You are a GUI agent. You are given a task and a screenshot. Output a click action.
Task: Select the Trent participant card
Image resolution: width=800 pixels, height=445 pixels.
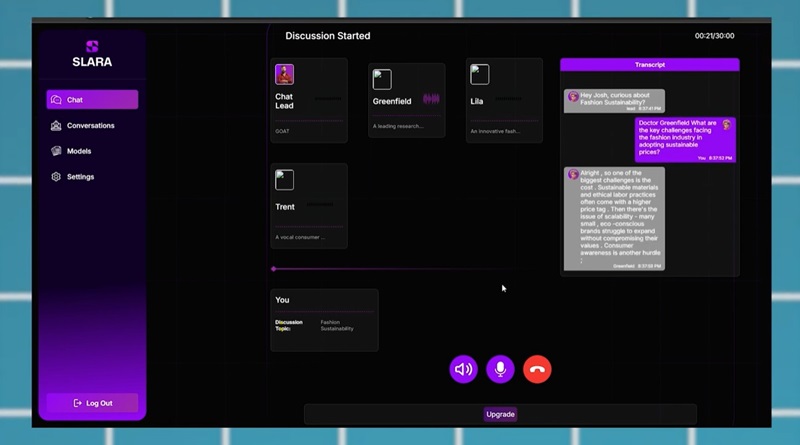pyautogui.click(x=309, y=206)
